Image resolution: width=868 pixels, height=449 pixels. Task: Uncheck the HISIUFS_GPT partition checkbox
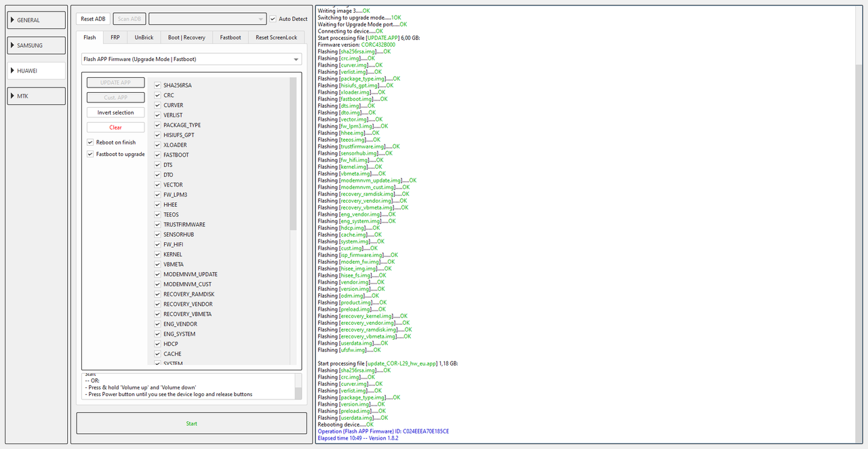(x=157, y=135)
